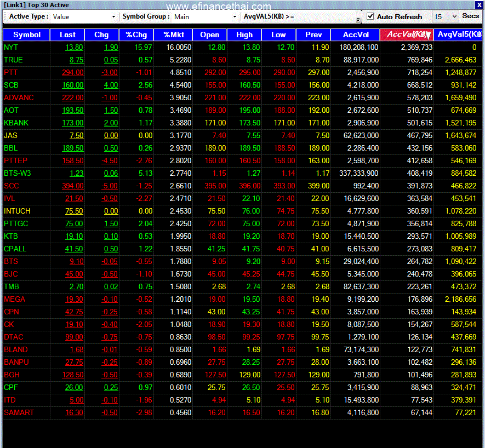Select the BANPU symbol
Viewport: 485px width, 448px height.
(x=16, y=363)
